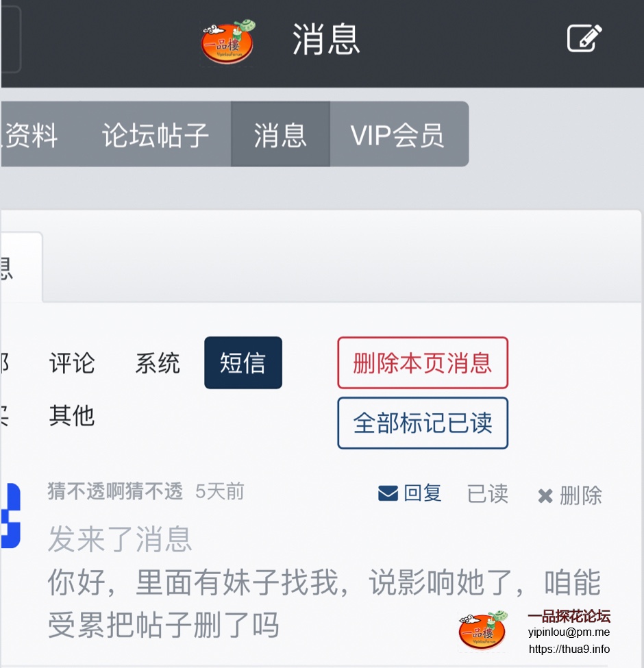This screenshot has height=668, width=644.
Task: Open sender name 猜不透啊猜不透
Action: tap(115, 491)
